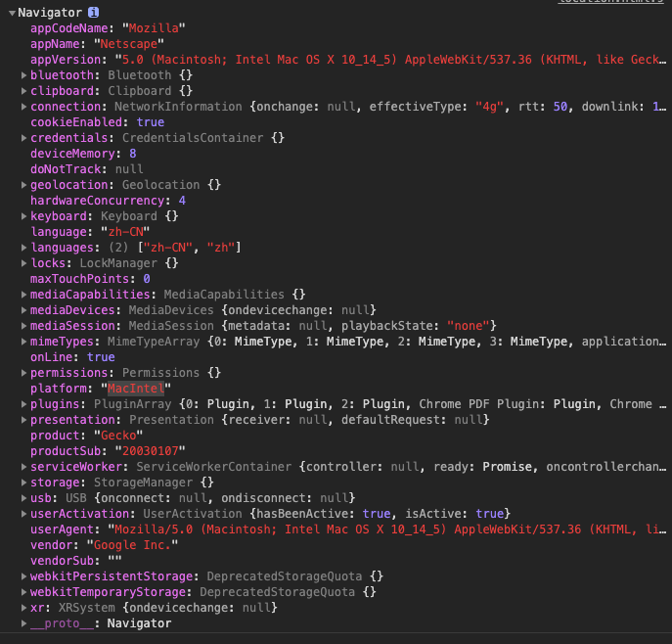Viewport: 672px width, 644px height.
Task: Click the highlighted MacIntel platform value
Action: (136, 389)
